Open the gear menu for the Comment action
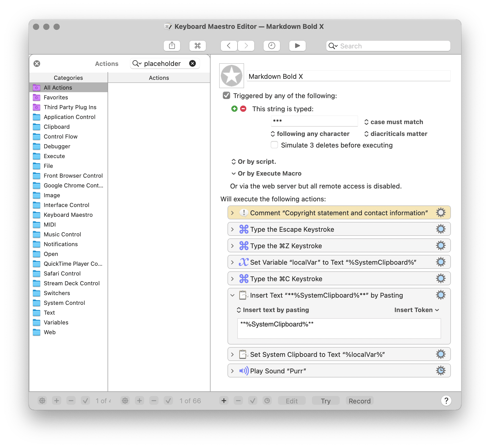 coord(441,213)
